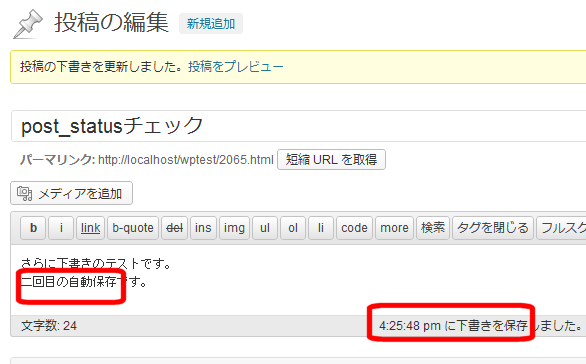Click the 新規追加 button beside the heading
The image size is (586, 364).
coord(211,24)
